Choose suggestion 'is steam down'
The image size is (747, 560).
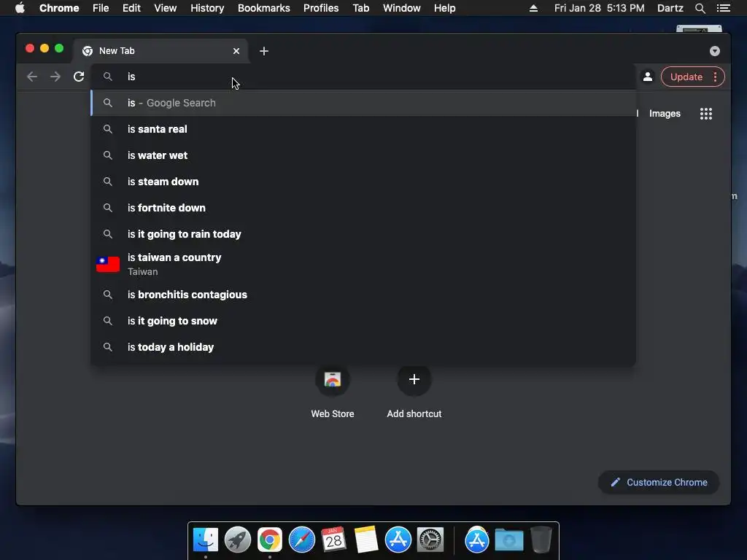point(363,182)
